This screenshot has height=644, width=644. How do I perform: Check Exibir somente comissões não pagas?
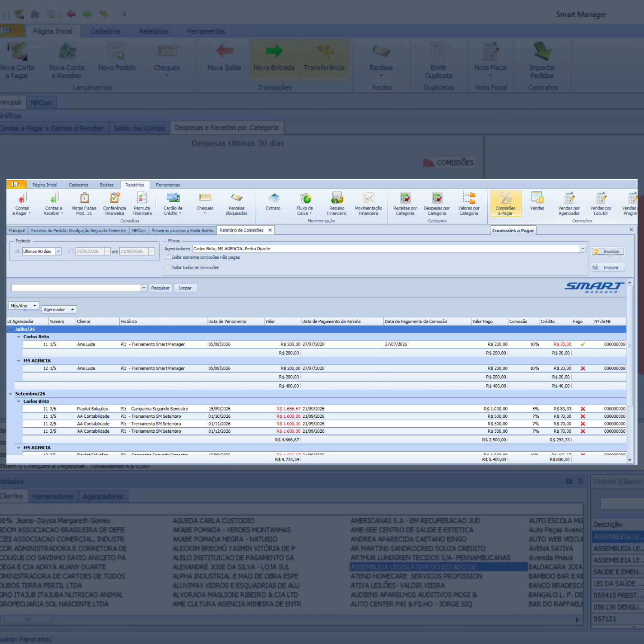point(168,258)
